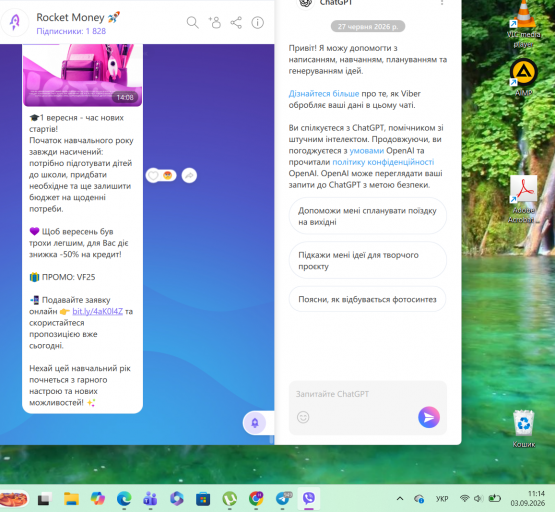Choose suggestion 'Підкажи мені ідеї для творчого проєкту'
Image resolution: width=555 pixels, height=512 pixels.
(367, 260)
